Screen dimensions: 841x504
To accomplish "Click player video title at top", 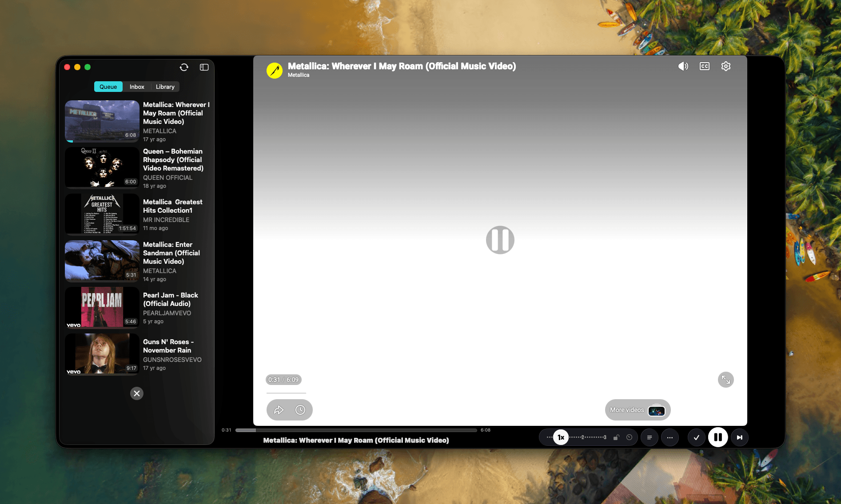I will [x=402, y=66].
